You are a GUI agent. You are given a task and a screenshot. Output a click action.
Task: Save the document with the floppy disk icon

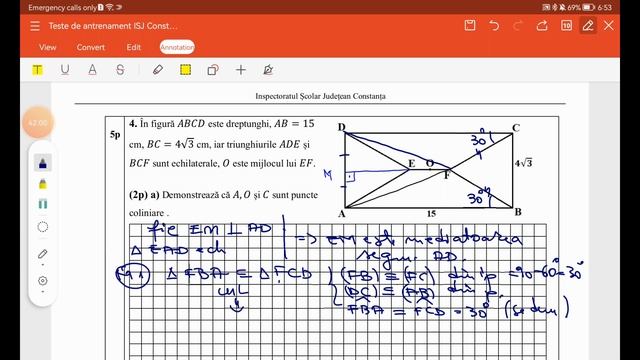470,25
